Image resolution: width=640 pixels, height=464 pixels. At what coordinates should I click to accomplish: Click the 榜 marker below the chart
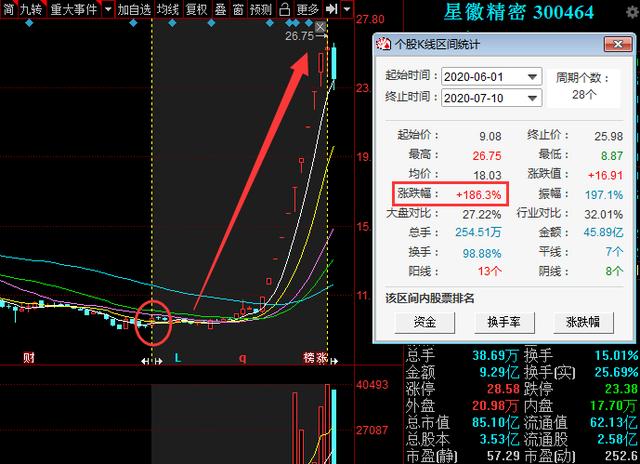[309, 358]
